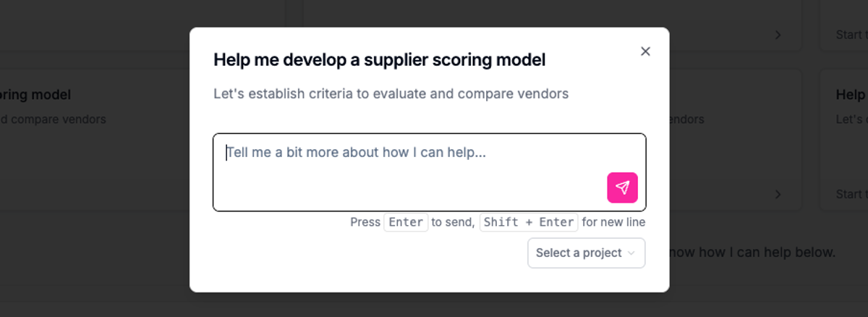
Task: Click the upper right-arrow chevron on the background card
Action: click(x=778, y=35)
